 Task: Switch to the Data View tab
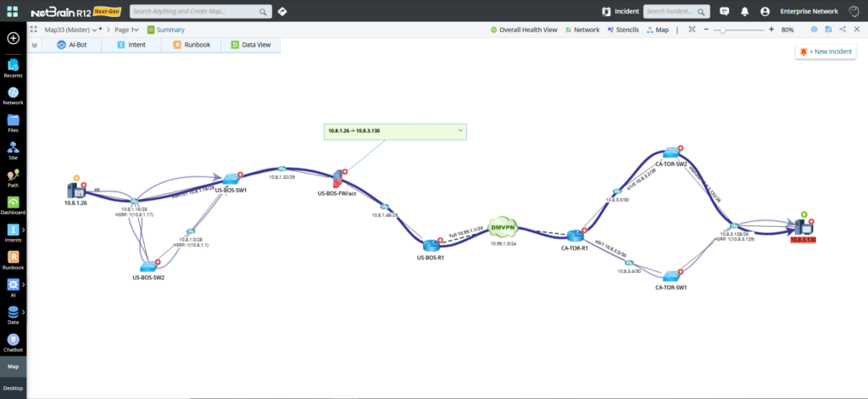tap(251, 45)
